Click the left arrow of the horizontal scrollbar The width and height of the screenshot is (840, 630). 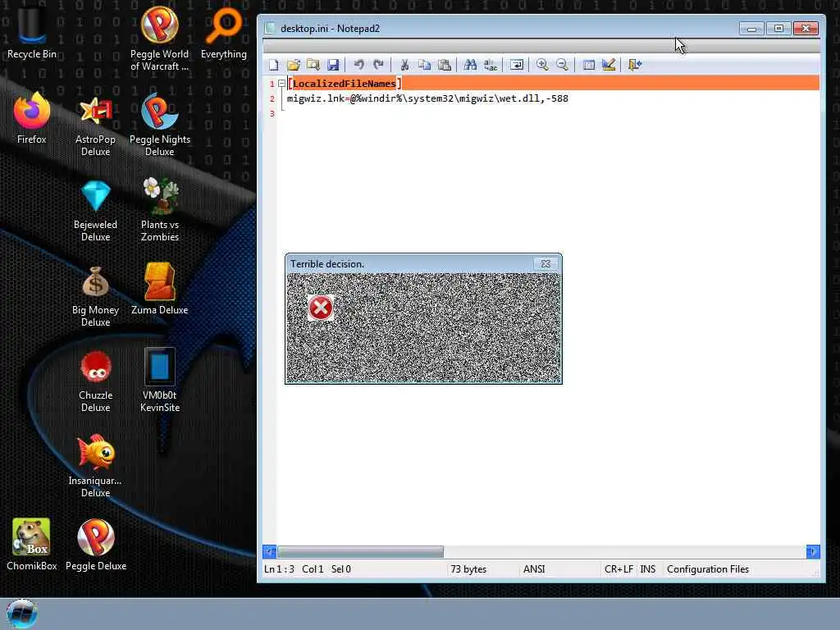(269, 551)
